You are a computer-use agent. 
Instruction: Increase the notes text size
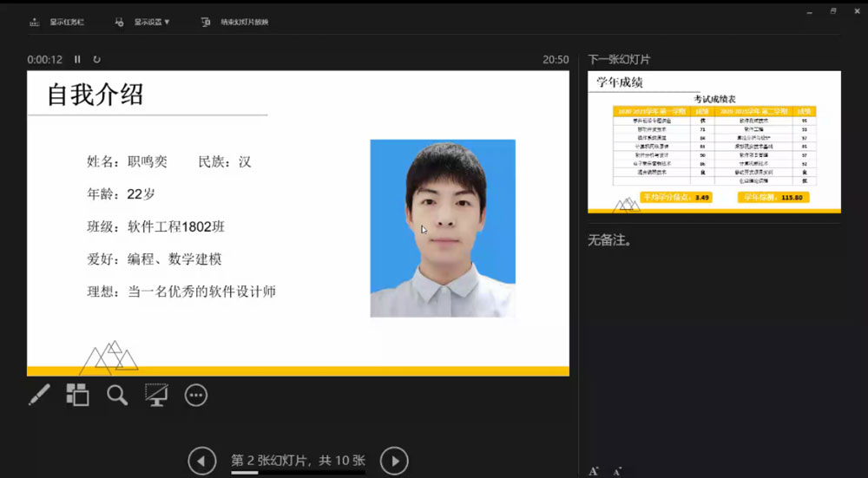594,471
